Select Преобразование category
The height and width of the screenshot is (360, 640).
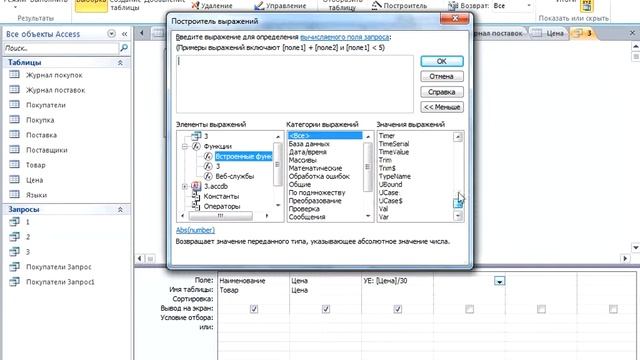coord(315,201)
